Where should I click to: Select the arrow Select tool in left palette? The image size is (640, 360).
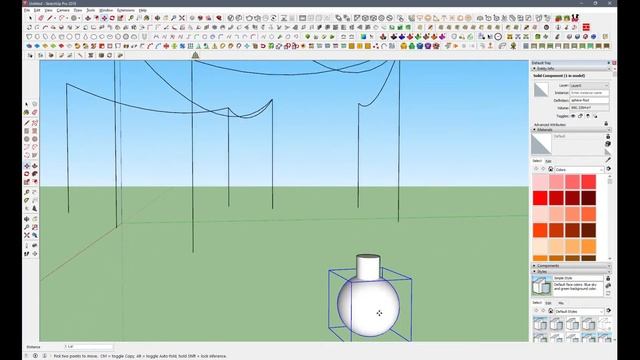tap(27, 104)
